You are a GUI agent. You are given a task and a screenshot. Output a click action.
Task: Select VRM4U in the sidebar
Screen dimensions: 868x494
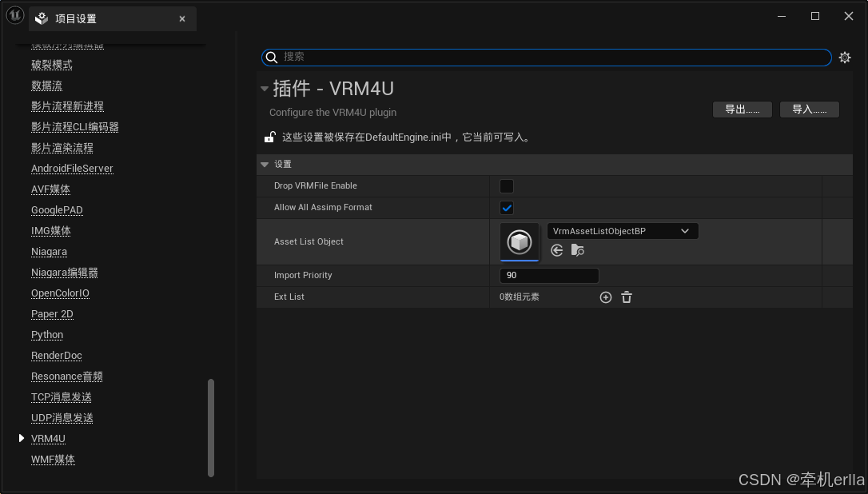[48, 438]
